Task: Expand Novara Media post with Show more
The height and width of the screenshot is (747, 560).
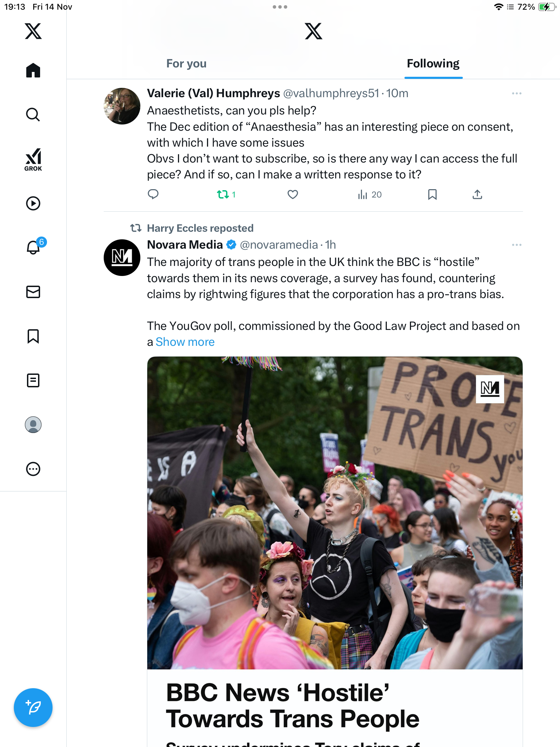Action: 185,342
